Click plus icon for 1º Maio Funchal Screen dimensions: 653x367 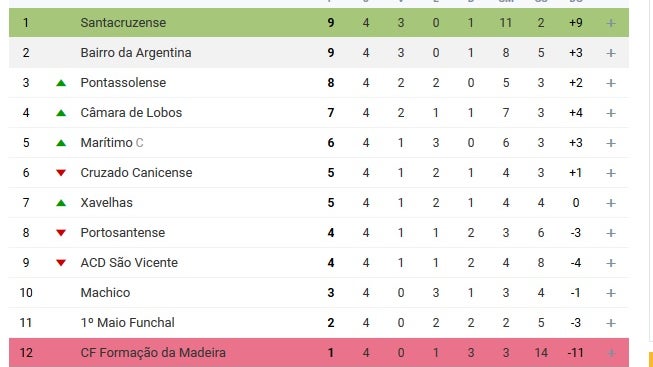[611, 323]
